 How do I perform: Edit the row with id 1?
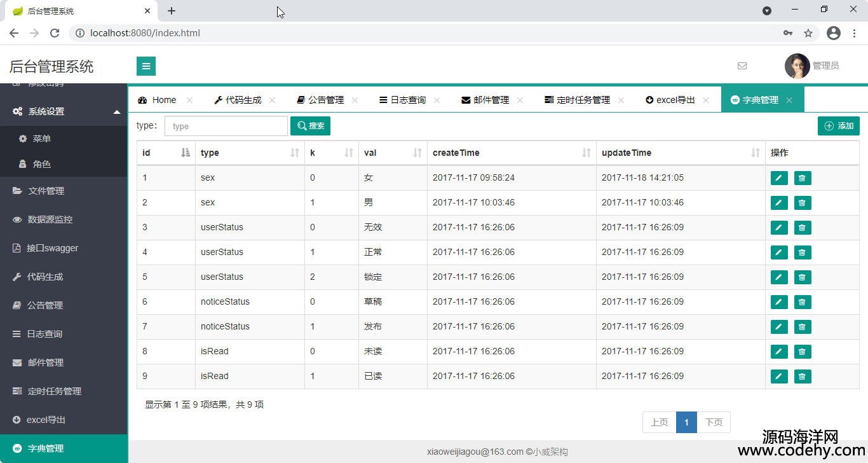(779, 178)
